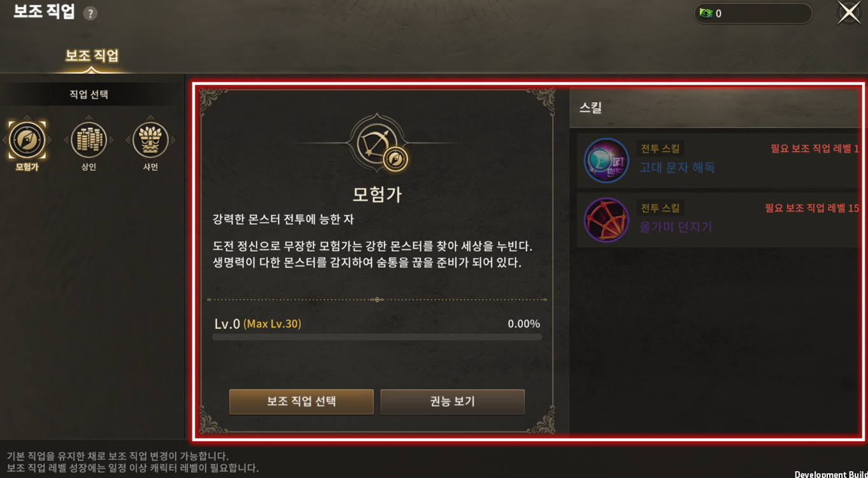Close the 보조 직업 window
Viewport: 868px width, 478px height.
[849, 13]
